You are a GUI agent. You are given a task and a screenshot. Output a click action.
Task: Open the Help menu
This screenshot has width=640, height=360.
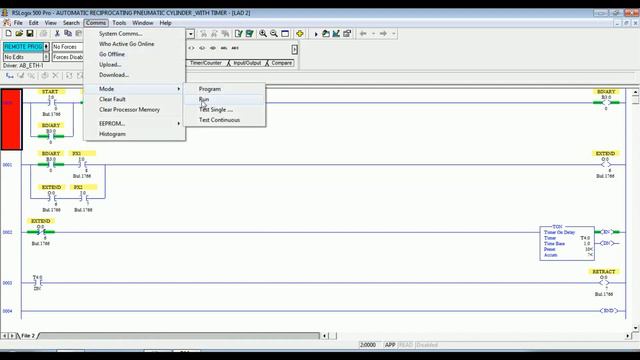click(165, 23)
